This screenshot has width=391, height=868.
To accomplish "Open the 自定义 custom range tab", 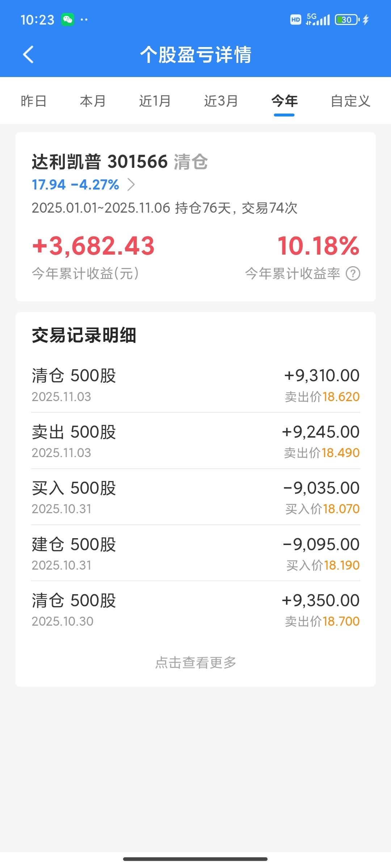I will [x=350, y=101].
